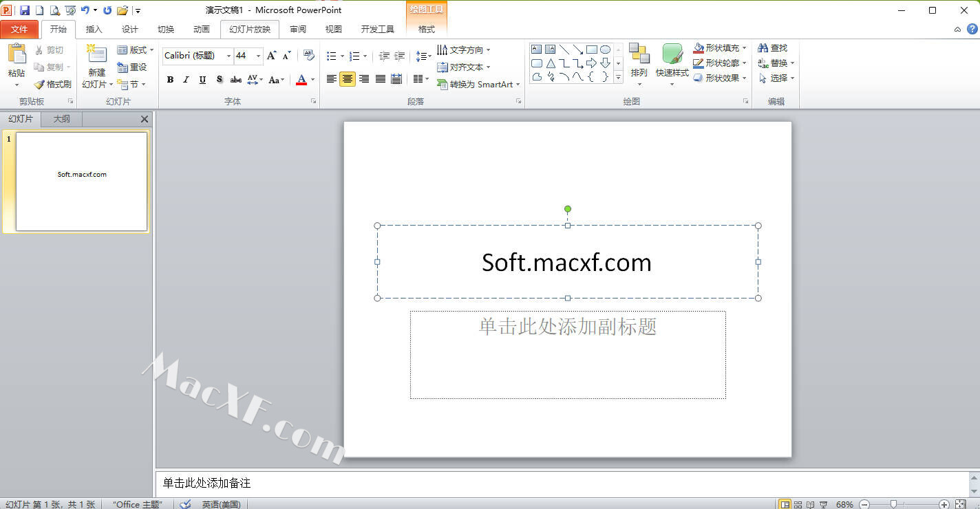Select the triangle shape in shapes gallery
This screenshot has height=509, width=980.
point(551,63)
